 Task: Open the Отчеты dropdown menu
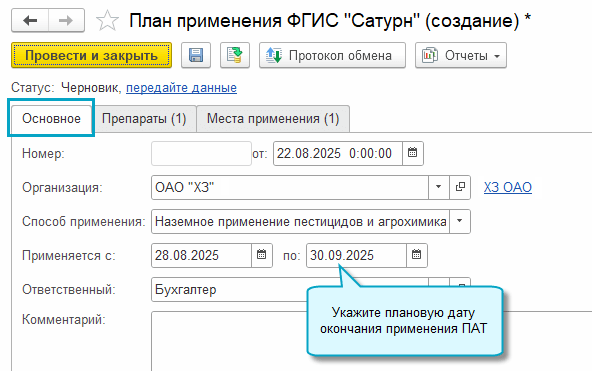(x=461, y=55)
